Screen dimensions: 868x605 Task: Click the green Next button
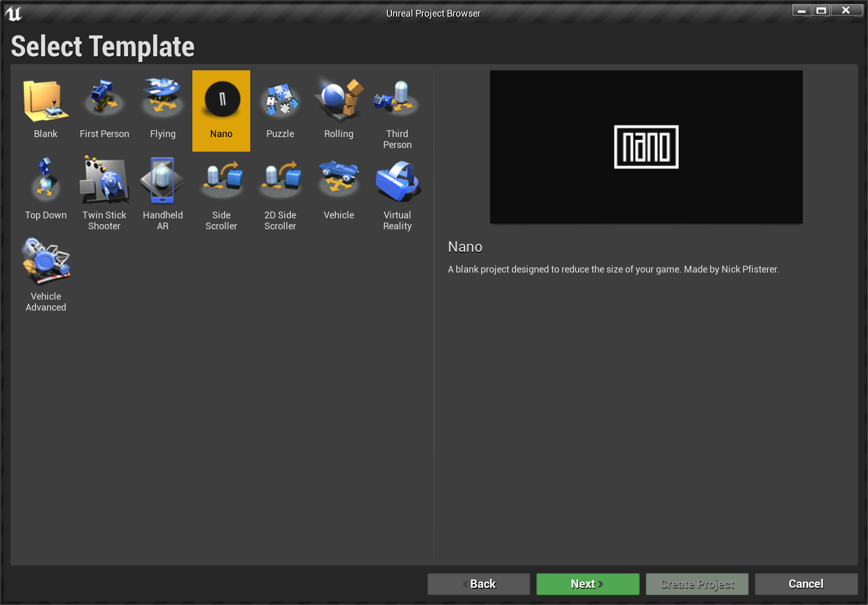[x=588, y=584]
